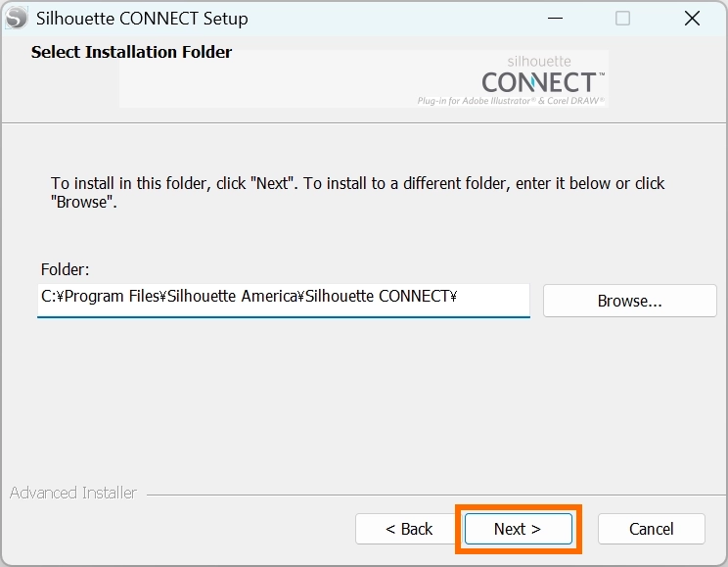This screenshot has height=567, width=728.
Task: Click the greyed-out maximize window button
Action: tap(622, 18)
